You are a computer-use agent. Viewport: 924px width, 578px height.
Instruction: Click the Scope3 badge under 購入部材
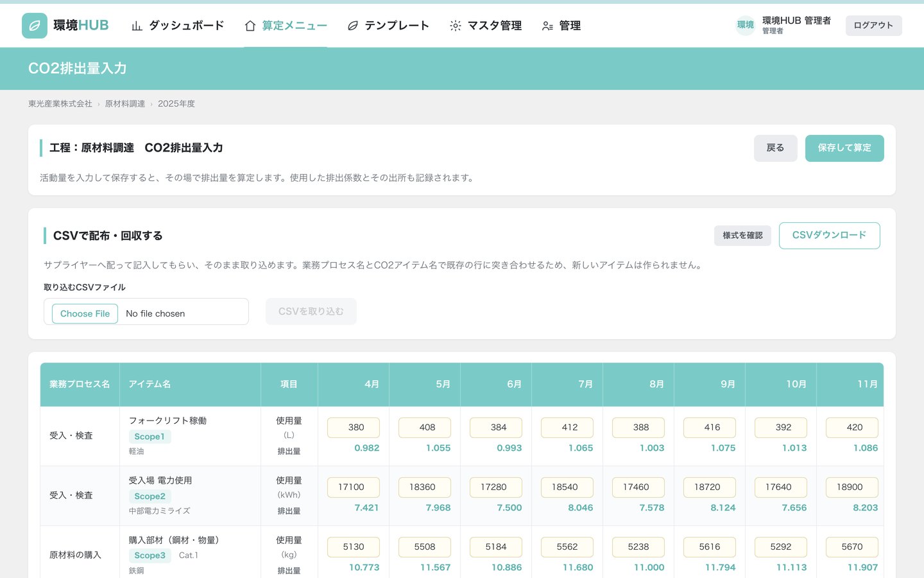150,556
